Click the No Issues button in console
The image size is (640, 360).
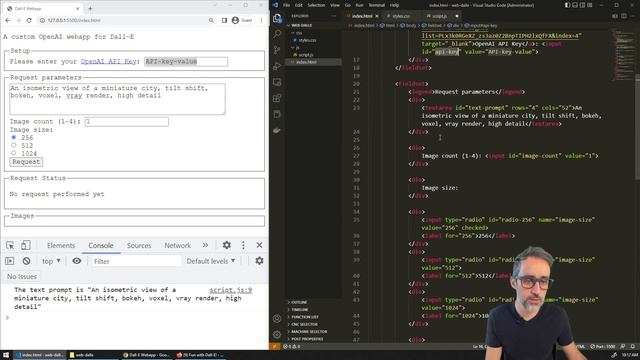coord(22,276)
